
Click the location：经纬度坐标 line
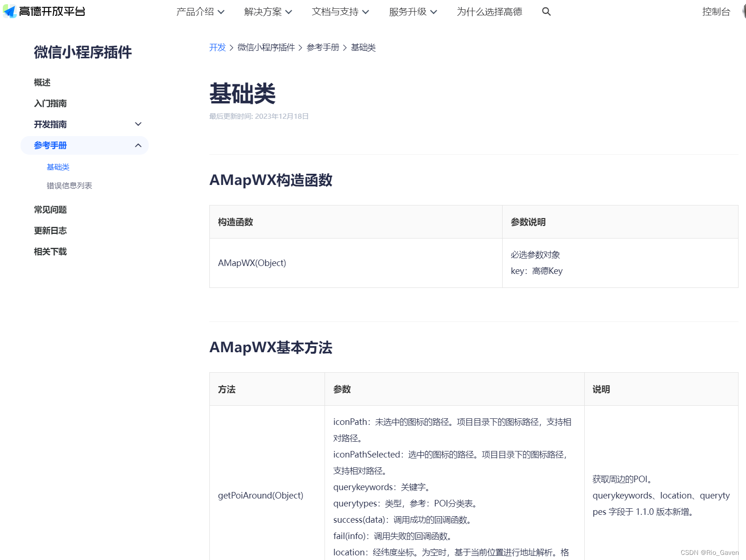pos(451,553)
